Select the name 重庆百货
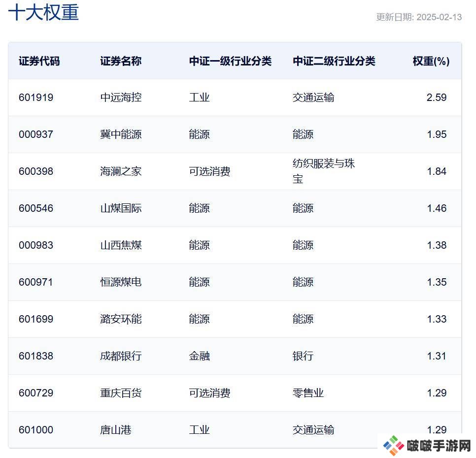Image resolution: width=476 pixels, height=458 pixels. [121, 393]
